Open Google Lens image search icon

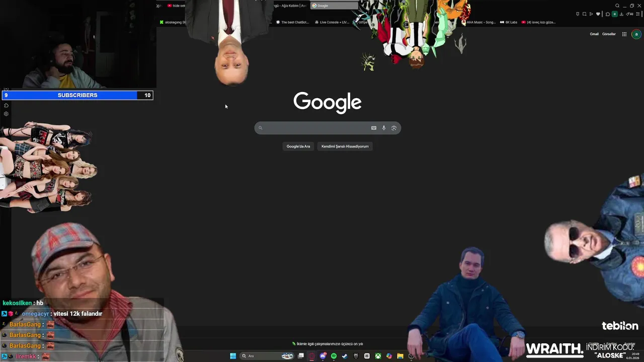[394, 128]
